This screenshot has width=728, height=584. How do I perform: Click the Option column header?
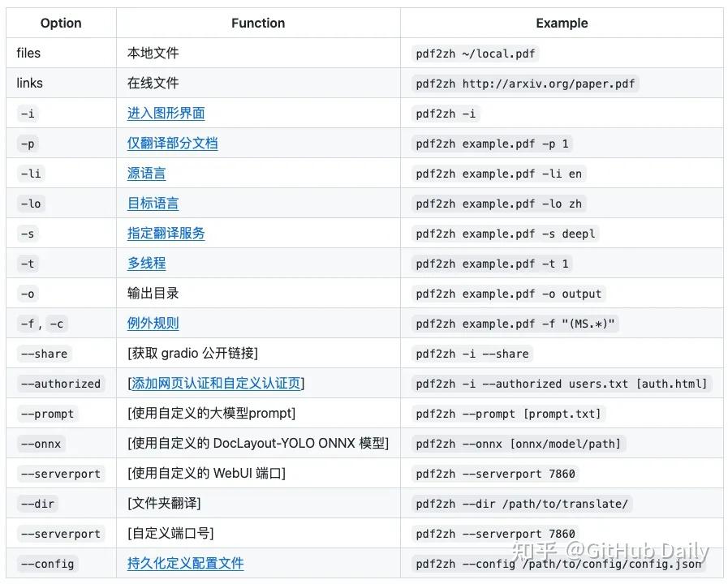click(61, 24)
